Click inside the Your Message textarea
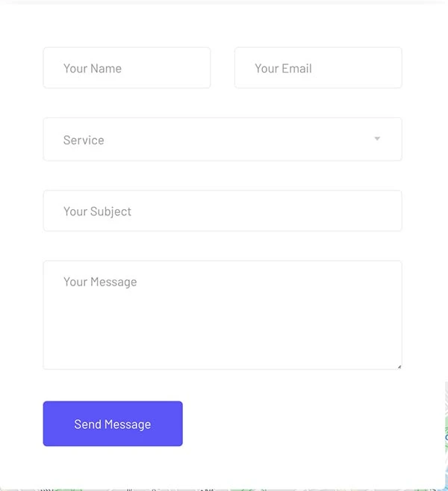The image size is (448, 491). click(223, 315)
